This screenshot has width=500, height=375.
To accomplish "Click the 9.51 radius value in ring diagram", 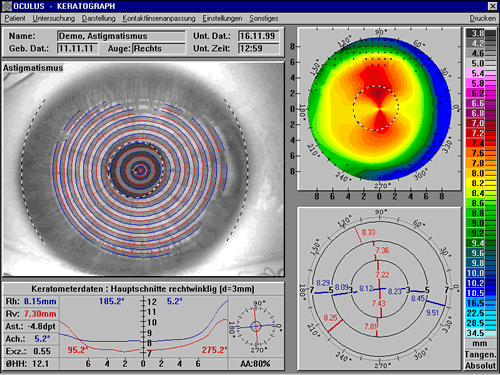I will point(432,313).
